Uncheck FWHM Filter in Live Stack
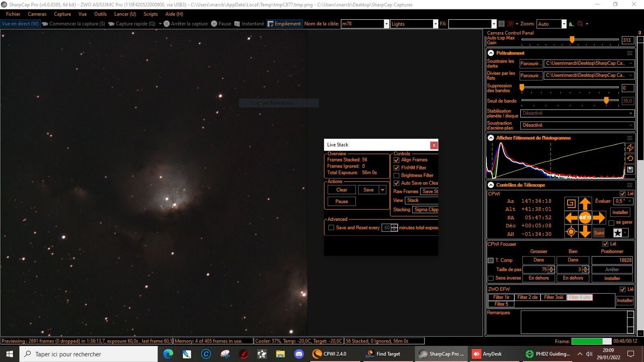The width and height of the screenshot is (644, 362). 396,168
